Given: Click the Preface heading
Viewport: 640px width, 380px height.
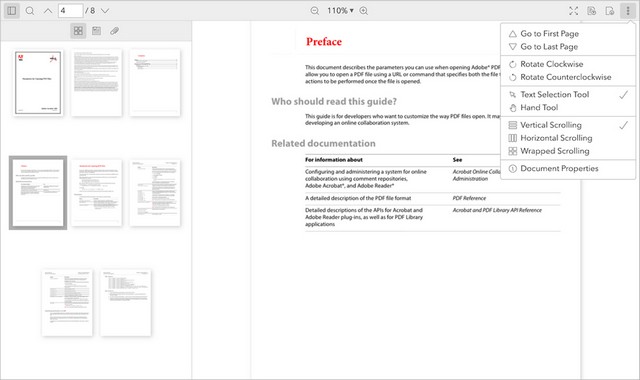Looking at the screenshot, I should pos(324,42).
